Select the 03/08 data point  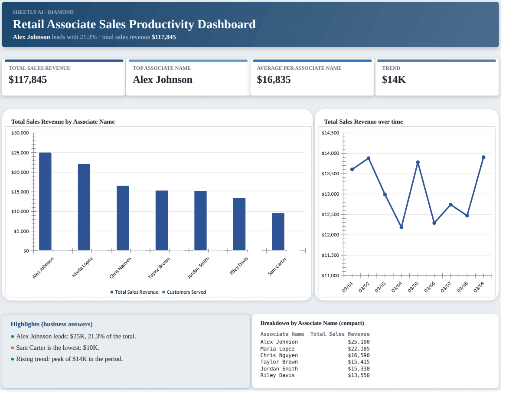(467, 216)
